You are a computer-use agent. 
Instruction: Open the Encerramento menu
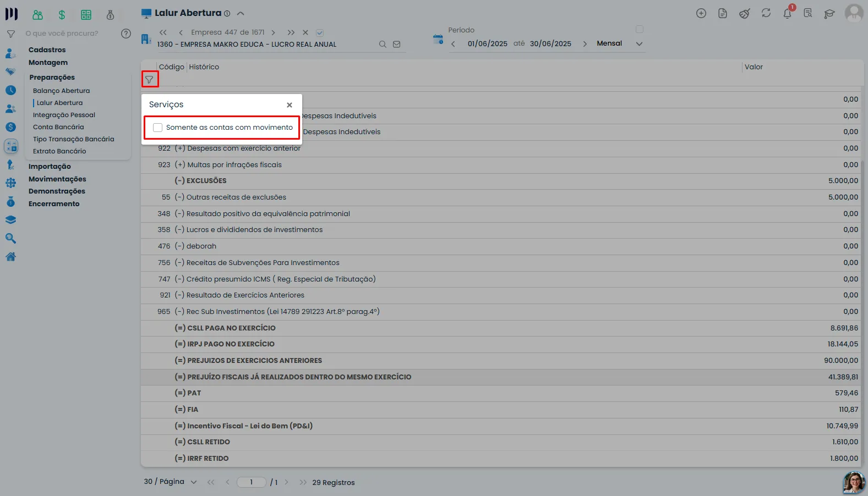pos(54,204)
